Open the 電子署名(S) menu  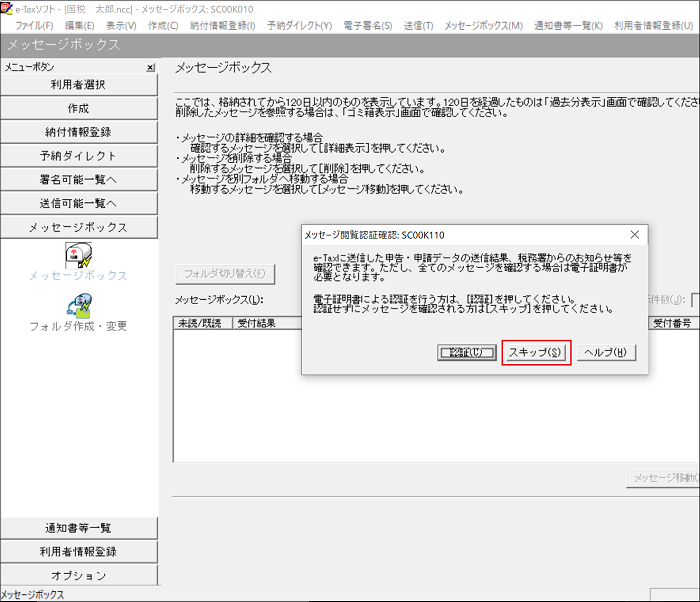[x=368, y=25]
